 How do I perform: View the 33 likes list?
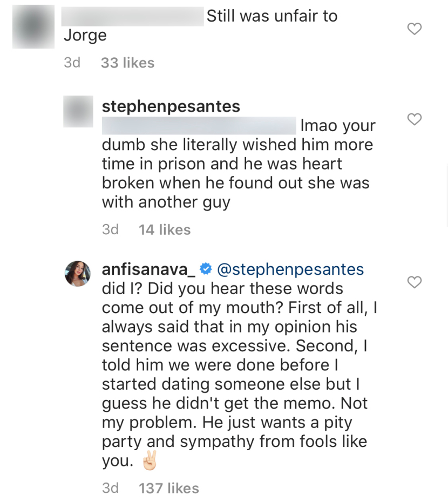127,63
